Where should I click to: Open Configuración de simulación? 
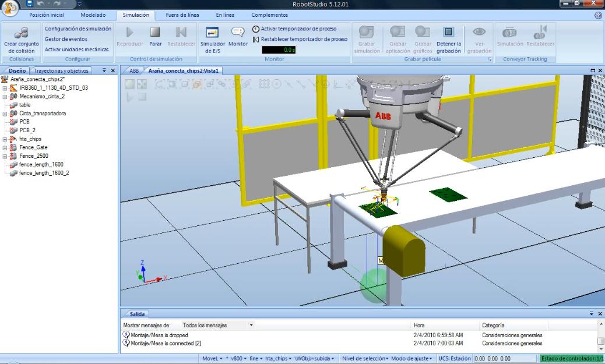pos(78,29)
